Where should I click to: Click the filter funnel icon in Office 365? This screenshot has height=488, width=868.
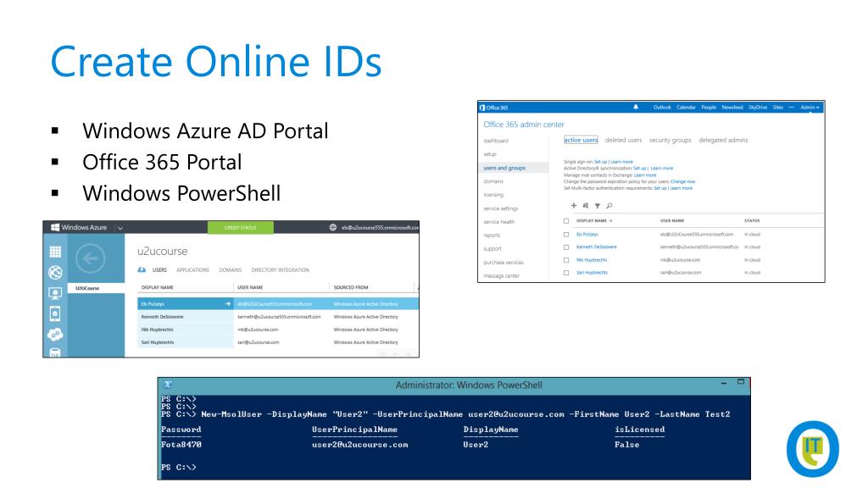(x=598, y=206)
